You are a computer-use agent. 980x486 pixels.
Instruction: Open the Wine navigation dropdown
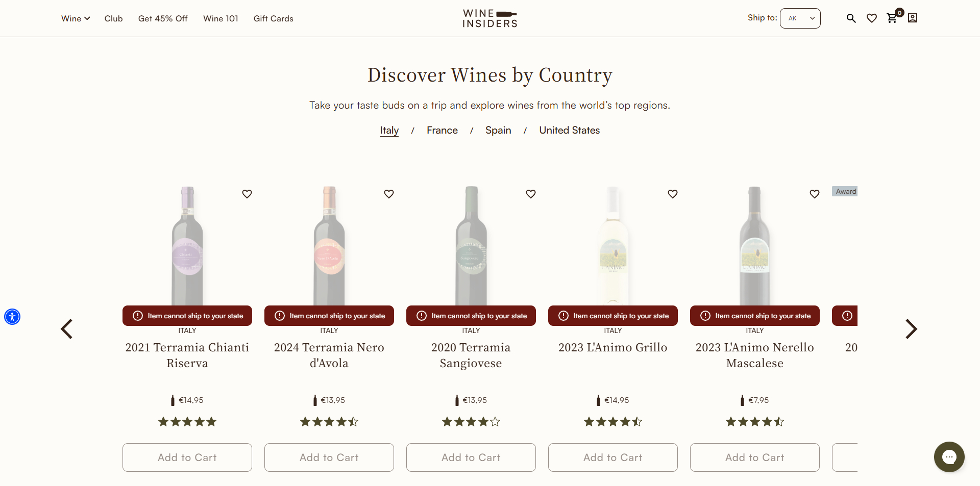75,18
